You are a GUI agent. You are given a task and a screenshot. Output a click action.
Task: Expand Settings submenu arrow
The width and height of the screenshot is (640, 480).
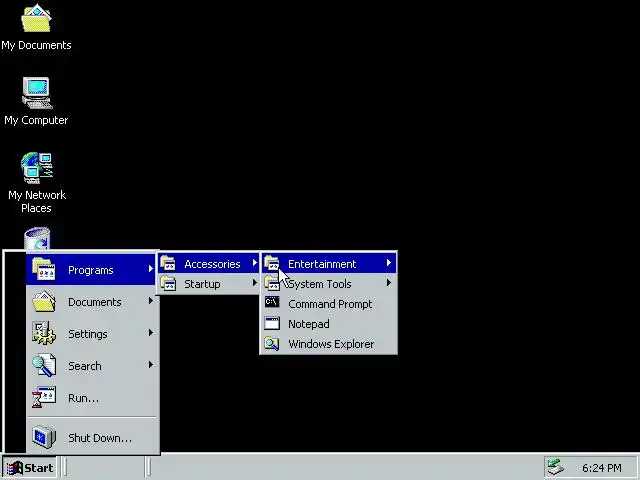pos(151,333)
